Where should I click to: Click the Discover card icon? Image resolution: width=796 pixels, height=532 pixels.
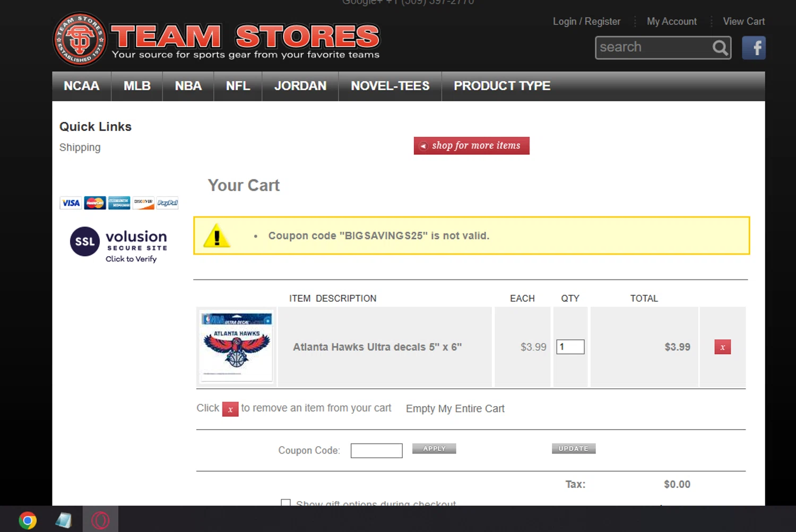143,203
